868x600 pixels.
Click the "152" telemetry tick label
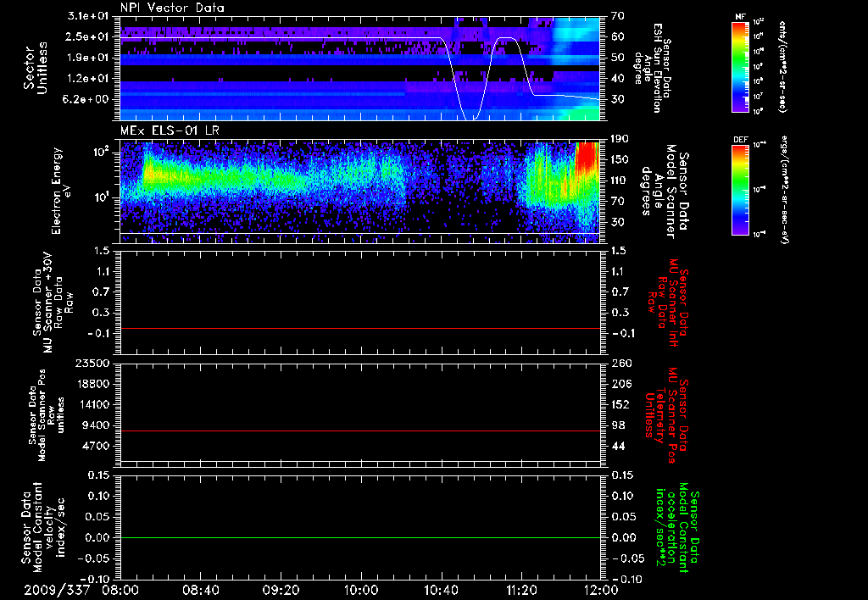pos(620,404)
